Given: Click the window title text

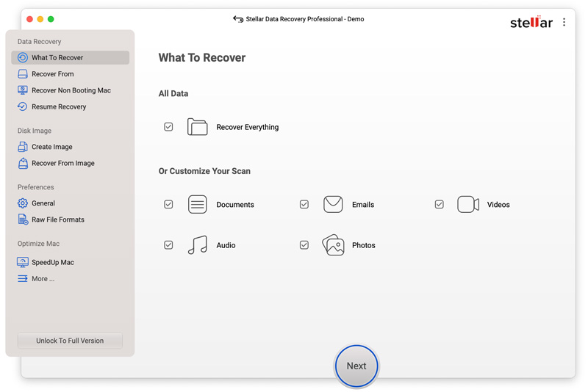Looking at the screenshot, I should coord(305,19).
